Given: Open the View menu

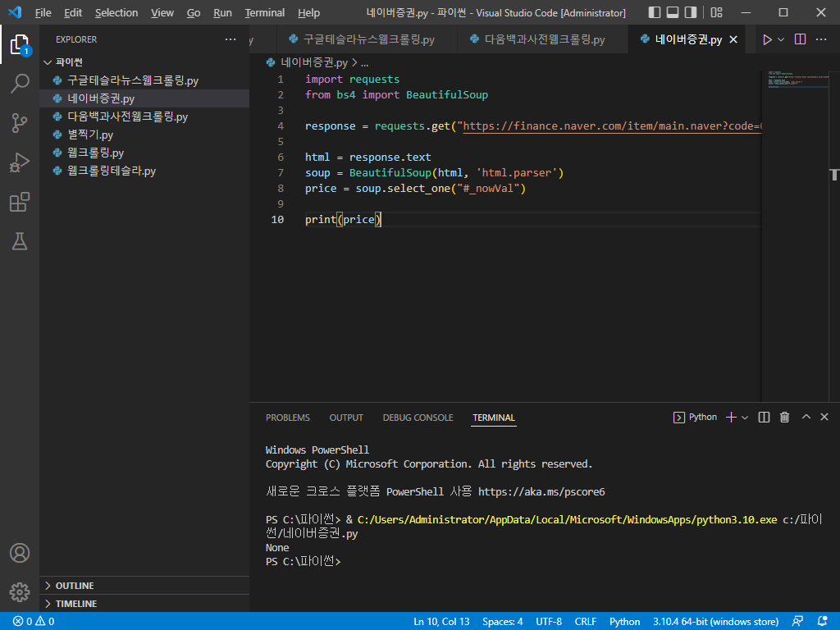Looking at the screenshot, I should pyautogui.click(x=162, y=12).
